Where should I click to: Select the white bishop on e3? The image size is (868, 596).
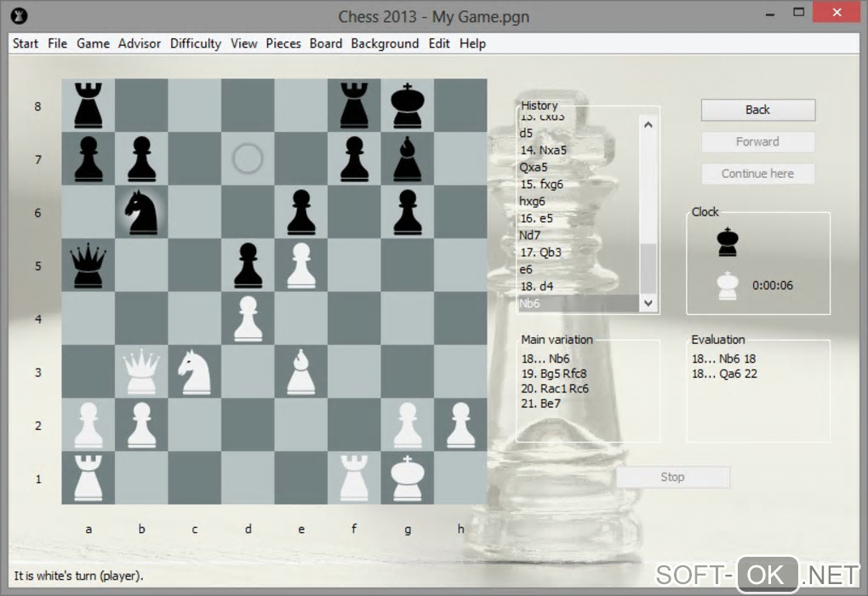click(x=301, y=372)
